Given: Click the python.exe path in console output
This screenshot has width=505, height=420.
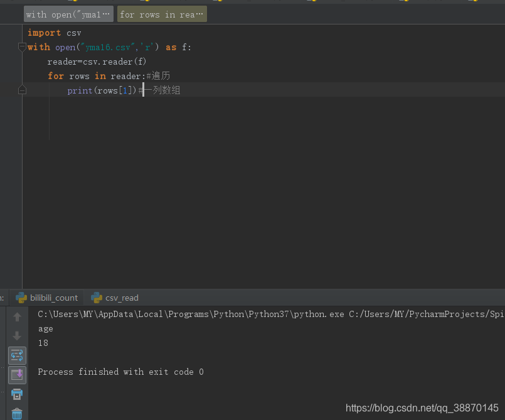Looking at the screenshot, I should tap(191, 315).
